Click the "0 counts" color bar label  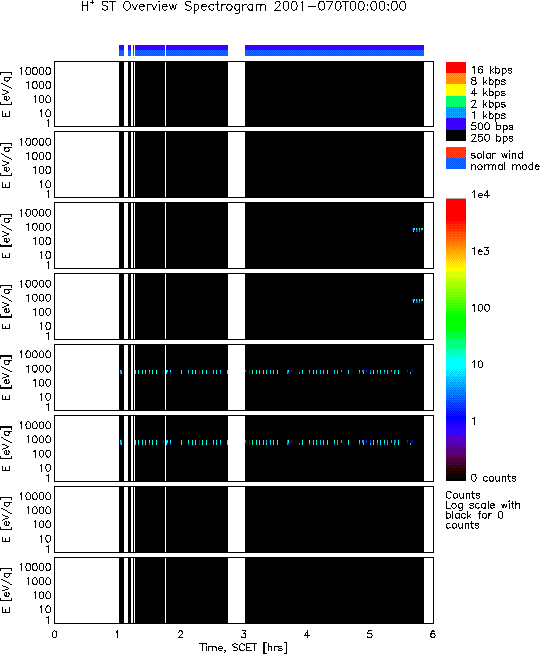pyautogui.click(x=493, y=478)
